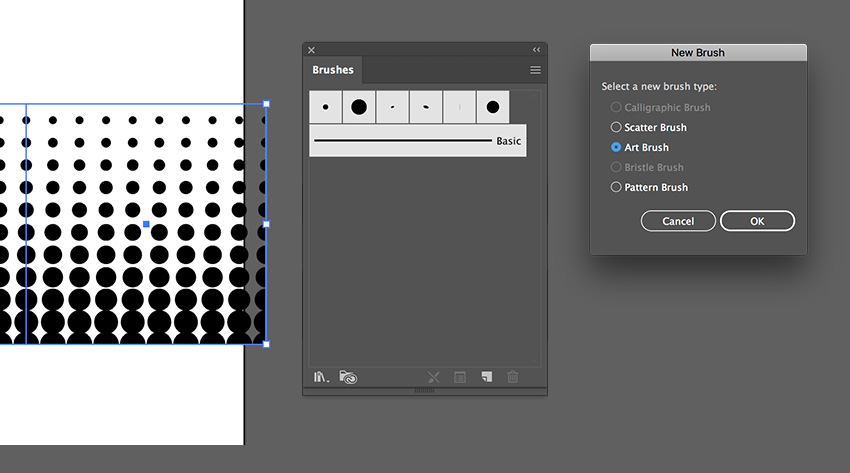Click the Delete Brush trash icon
850x473 pixels.
click(x=512, y=377)
